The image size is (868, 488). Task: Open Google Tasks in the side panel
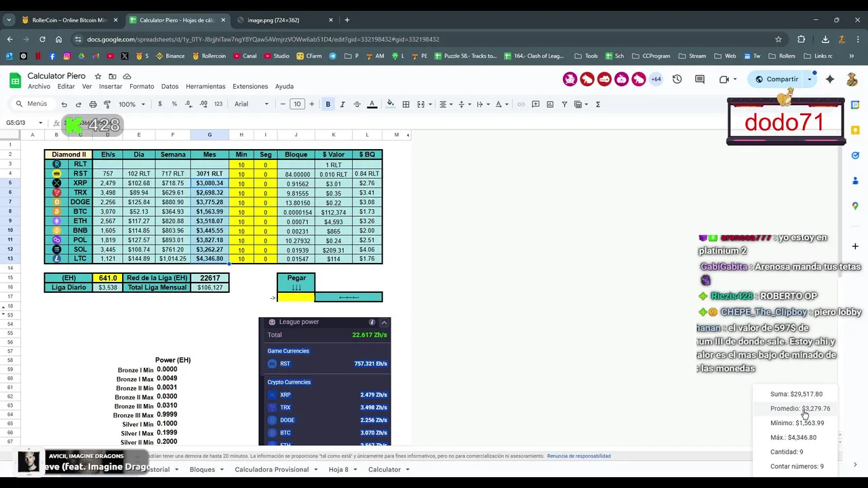855,155
